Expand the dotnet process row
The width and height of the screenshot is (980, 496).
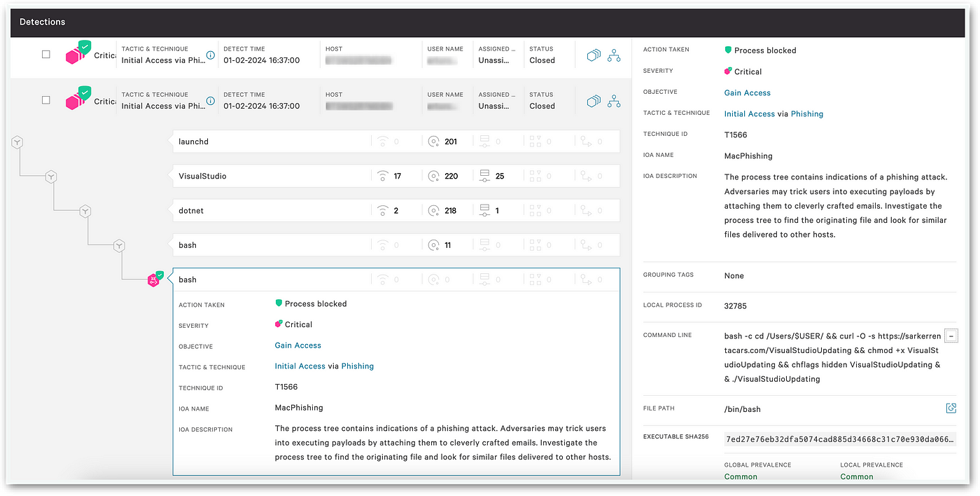[396, 210]
